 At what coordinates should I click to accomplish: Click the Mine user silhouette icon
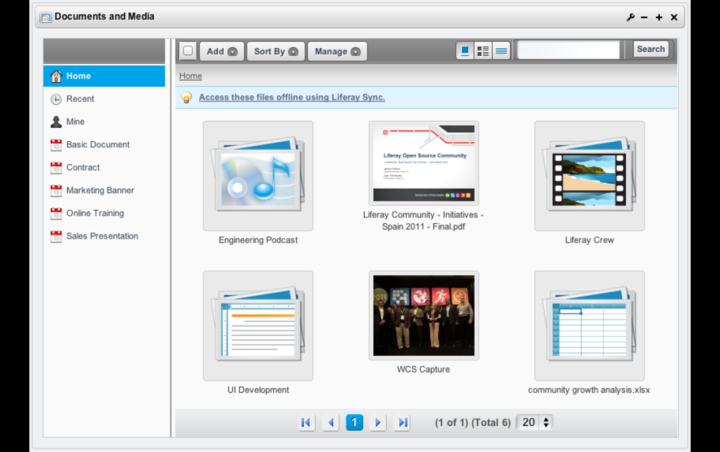click(56, 122)
